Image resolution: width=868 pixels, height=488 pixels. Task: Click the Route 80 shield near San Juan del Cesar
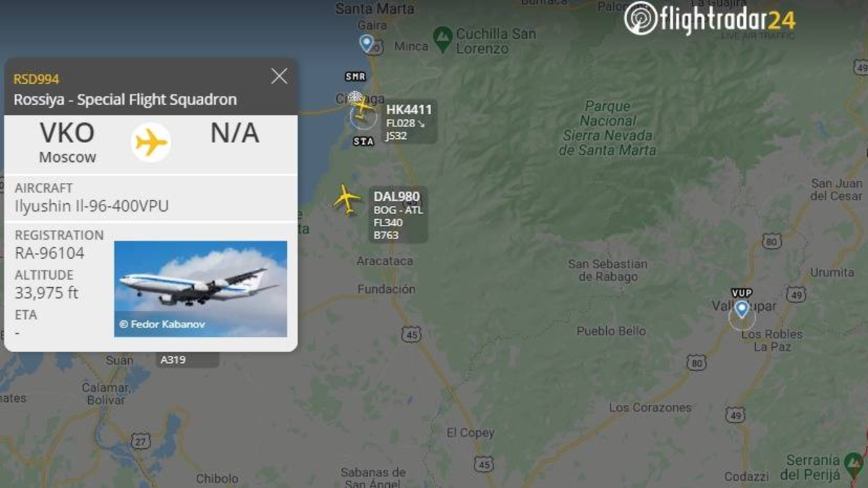(x=772, y=241)
